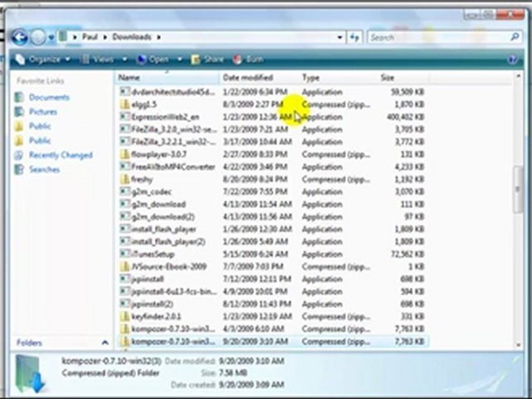Open Documents in Favorite Links

[x=49, y=98]
